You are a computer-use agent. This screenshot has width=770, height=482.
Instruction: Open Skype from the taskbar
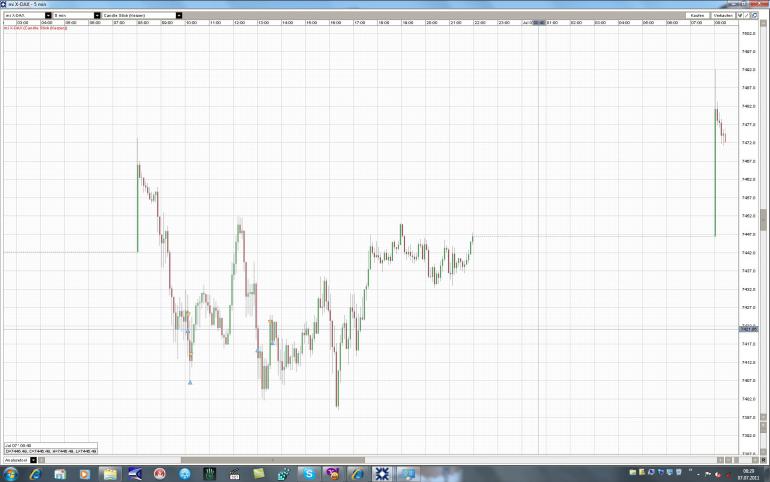[x=308, y=474]
